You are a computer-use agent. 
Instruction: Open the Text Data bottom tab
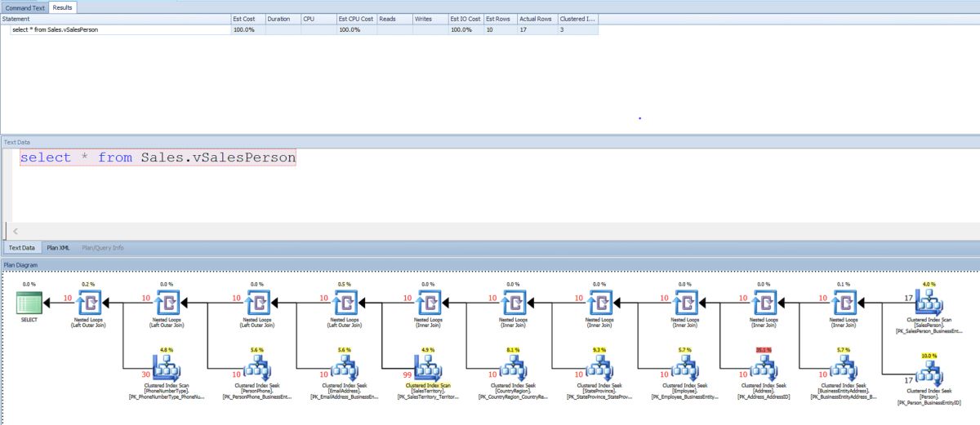(x=22, y=247)
